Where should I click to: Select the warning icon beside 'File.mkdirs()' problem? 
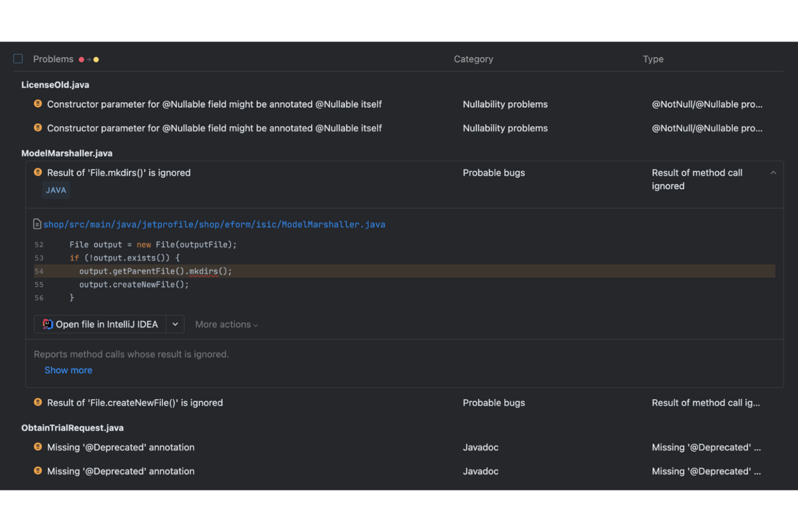pyautogui.click(x=38, y=172)
